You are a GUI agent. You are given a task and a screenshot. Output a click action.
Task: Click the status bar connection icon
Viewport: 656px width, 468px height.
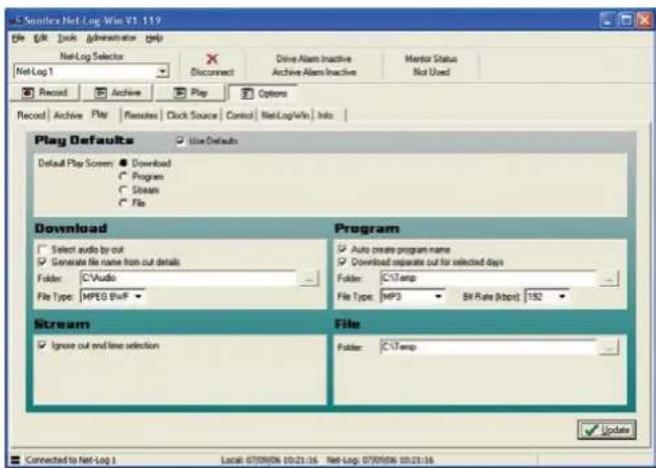click(15, 460)
